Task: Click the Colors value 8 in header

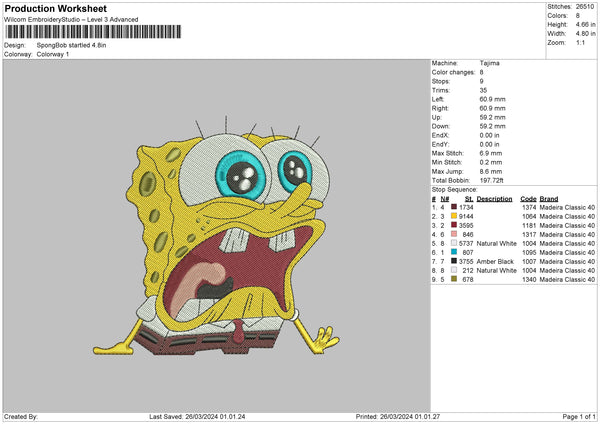Action: [x=578, y=16]
